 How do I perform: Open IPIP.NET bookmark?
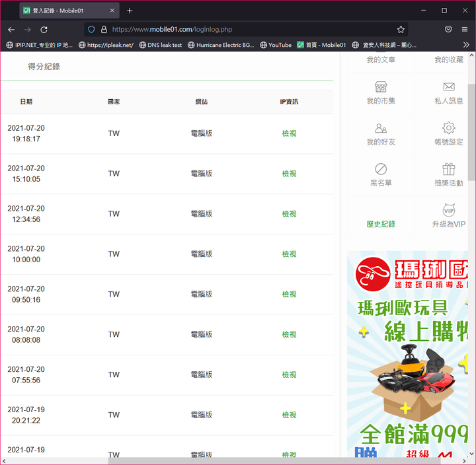[40, 45]
